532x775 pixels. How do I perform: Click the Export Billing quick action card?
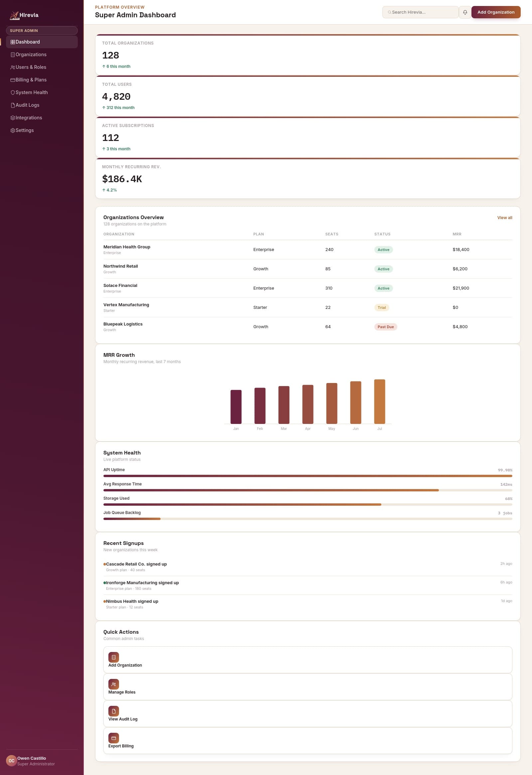[x=308, y=741]
